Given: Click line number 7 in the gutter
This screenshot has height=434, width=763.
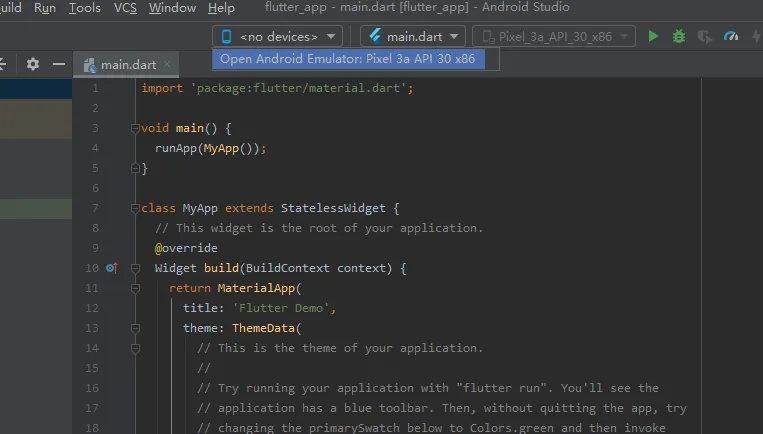Looking at the screenshot, I should coord(95,208).
